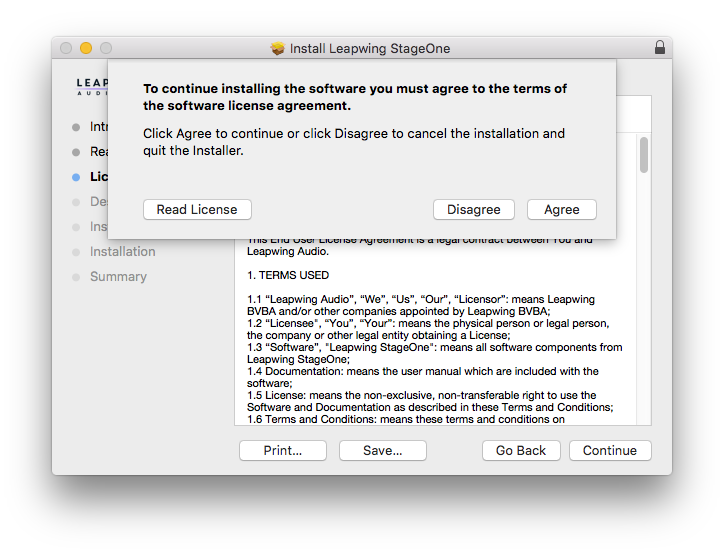Screen dimensions: 726x558
Task: Click the Save... button
Action: click(x=382, y=451)
